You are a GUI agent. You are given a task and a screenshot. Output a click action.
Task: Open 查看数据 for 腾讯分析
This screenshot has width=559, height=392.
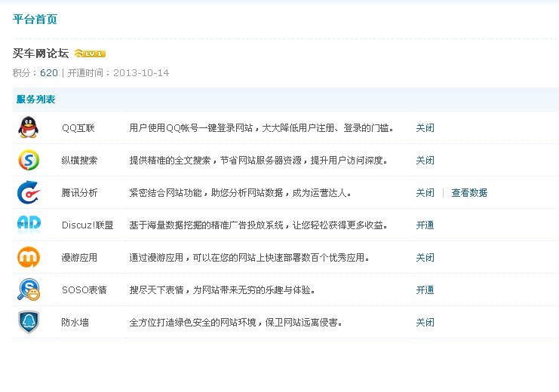coord(469,193)
